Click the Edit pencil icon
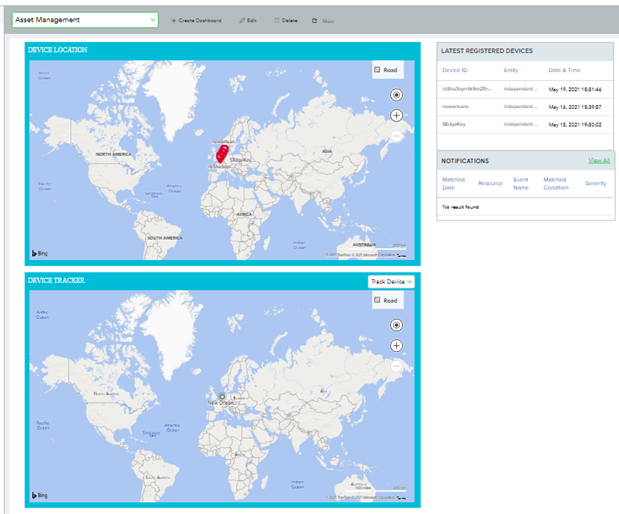The width and height of the screenshot is (619, 514). (241, 20)
